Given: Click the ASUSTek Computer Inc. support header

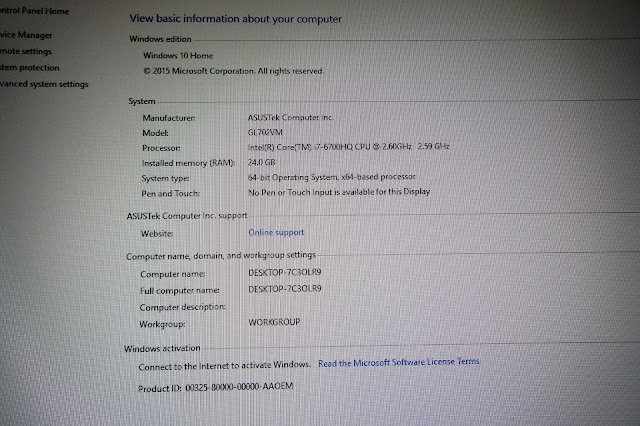Looking at the screenshot, I should pyautogui.click(x=187, y=216).
